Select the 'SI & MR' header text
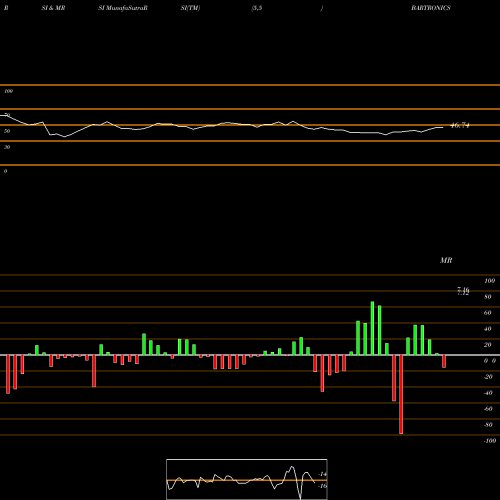Screen dimensions: 500x500 coord(53,8)
